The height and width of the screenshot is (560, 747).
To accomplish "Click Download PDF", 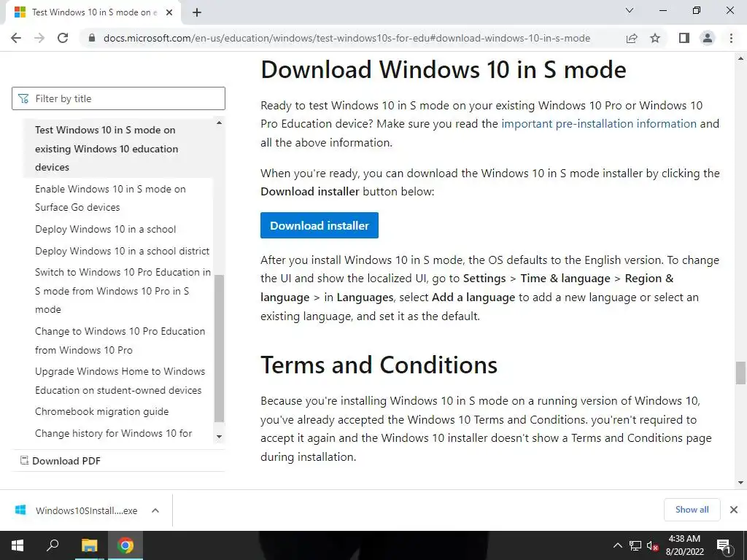I will click(60, 461).
